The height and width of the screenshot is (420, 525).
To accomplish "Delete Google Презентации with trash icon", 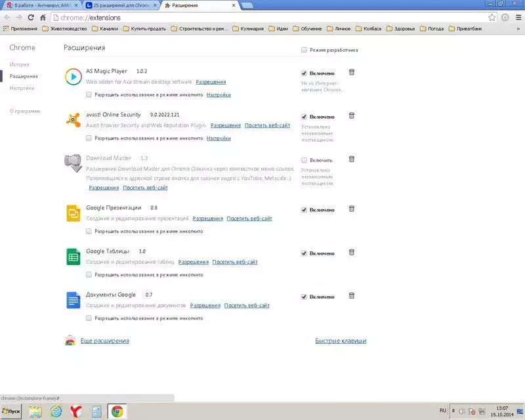I will tap(352, 209).
